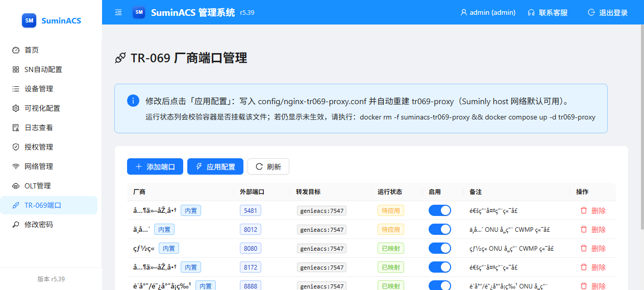Click the document icon next to 日志查看
This screenshot has width=644, height=290.
pos(16,128)
